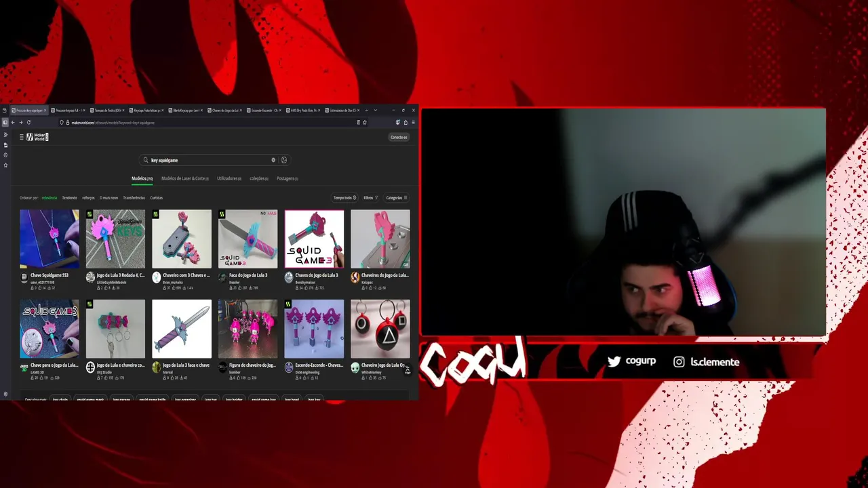Switch to the coleções tab
Image resolution: width=868 pixels, height=488 pixels.
pyautogui.click(x=259, y=179)
